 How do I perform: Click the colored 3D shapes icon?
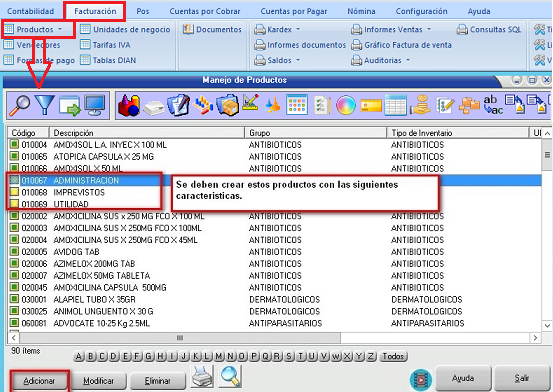129,105
